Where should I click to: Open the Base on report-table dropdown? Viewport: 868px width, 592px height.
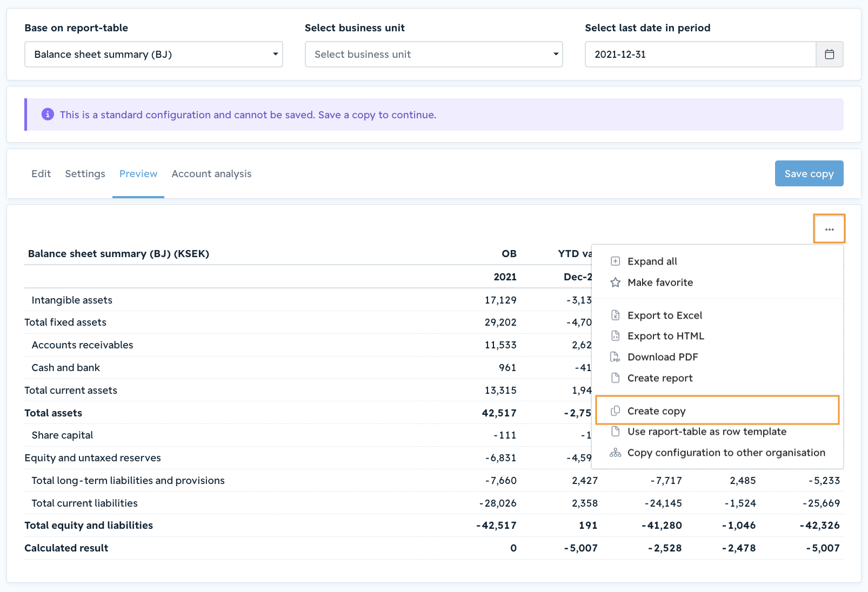pos(153,54)
